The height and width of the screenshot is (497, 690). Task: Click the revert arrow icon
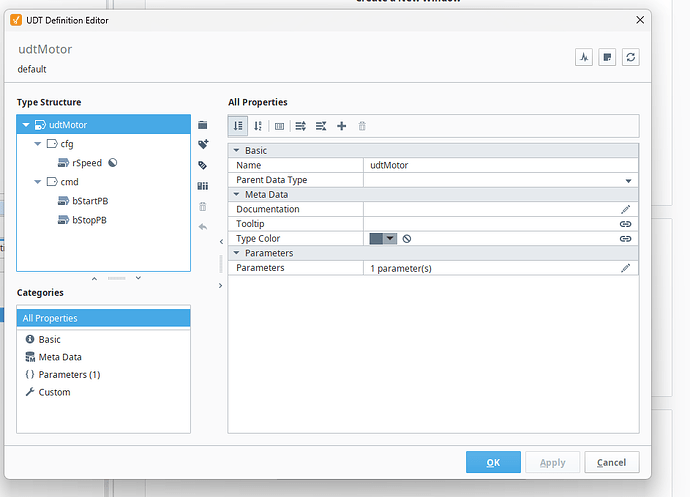pos(202,227)
